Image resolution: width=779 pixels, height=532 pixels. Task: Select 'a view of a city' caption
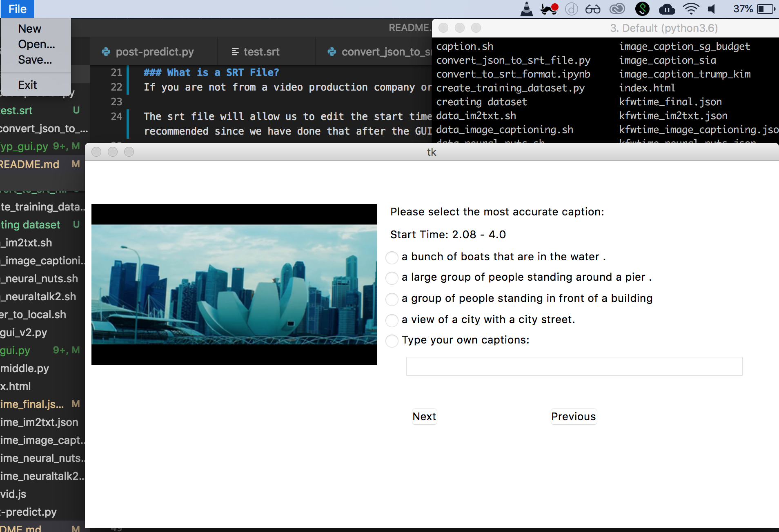click(x=392, y=320)
